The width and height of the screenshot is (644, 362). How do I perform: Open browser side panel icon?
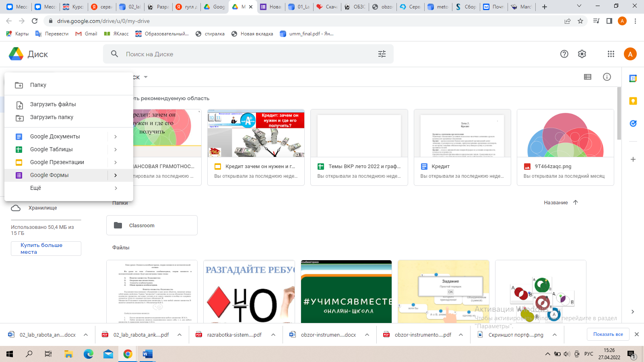coord(609,21)
